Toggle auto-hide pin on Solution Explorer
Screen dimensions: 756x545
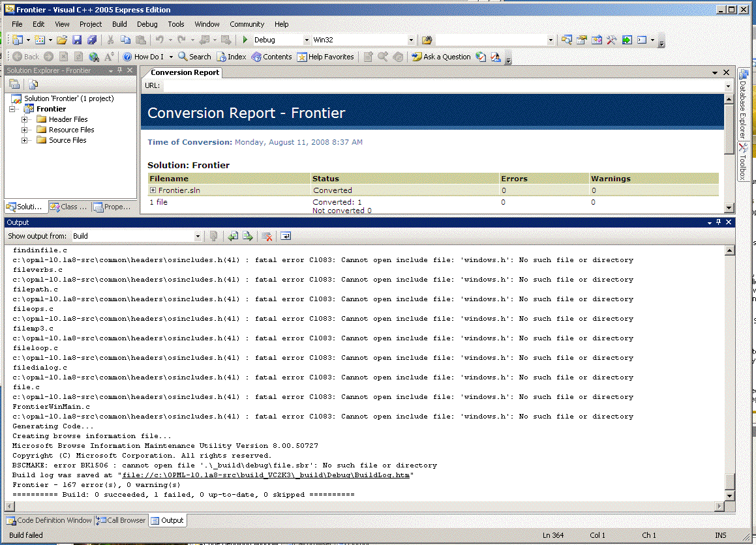tap(120, 70)
